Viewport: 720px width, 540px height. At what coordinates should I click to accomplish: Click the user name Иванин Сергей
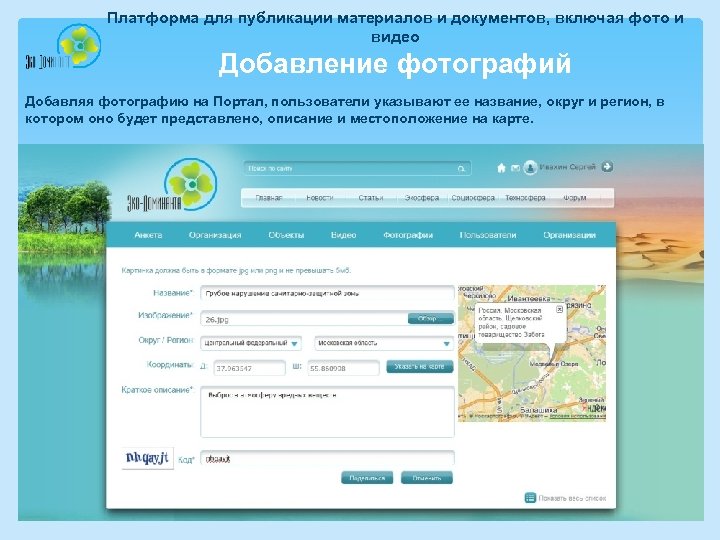568,167
